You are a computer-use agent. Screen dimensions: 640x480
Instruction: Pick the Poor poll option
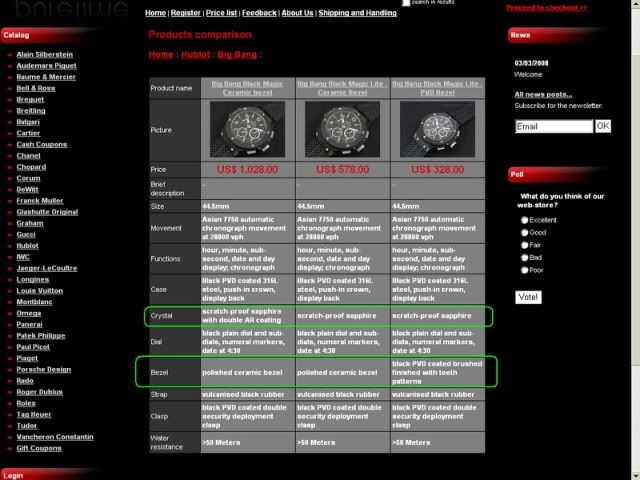coord(524,270)
